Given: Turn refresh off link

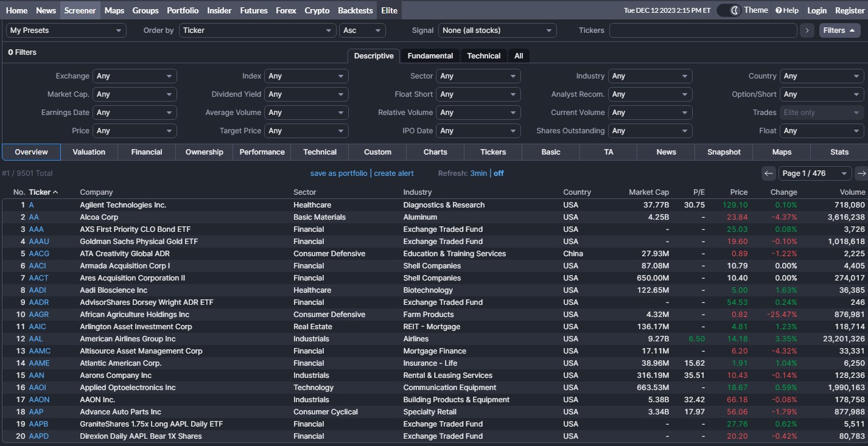Looking at the screenshot, I should (x=499, y=173).
